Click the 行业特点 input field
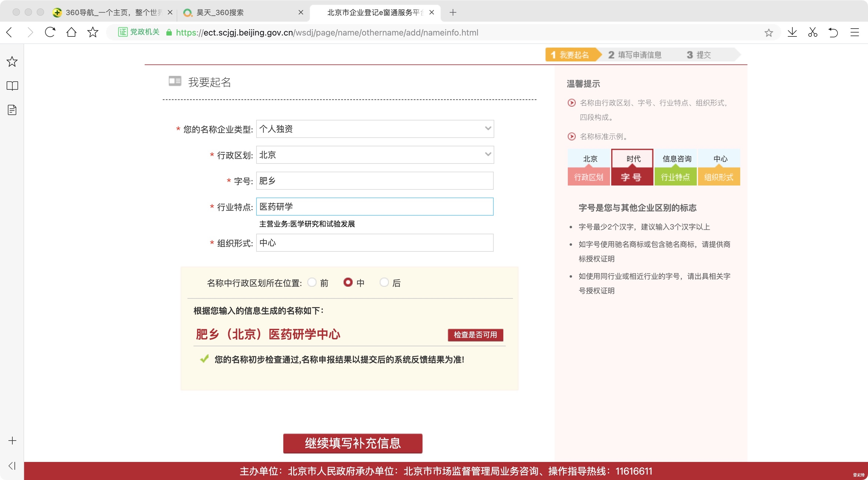This screenshot has height=480, width=868. pos(375,207)
